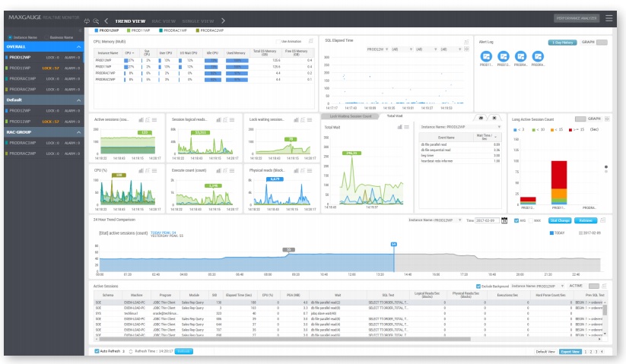Viewport: 626px width, 364px height.
Task: Click the zoom magnifier icon in the header
Action: click(95, 21)
